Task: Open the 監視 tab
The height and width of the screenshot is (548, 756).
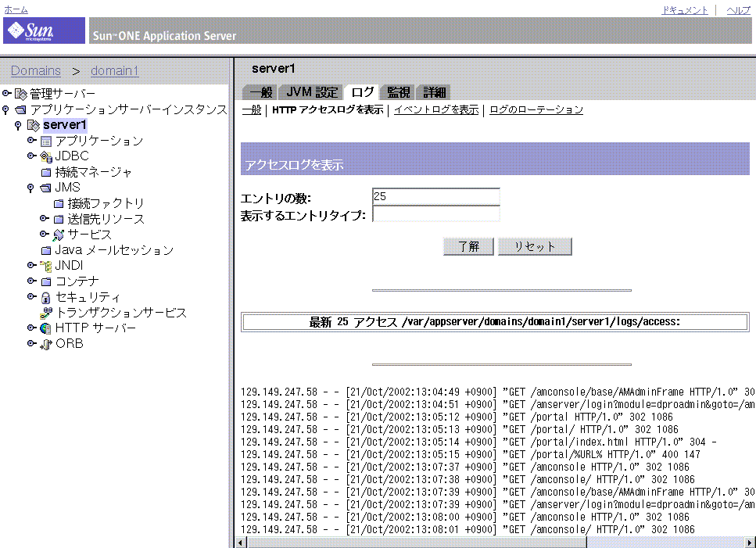Action: coord(398,92)
